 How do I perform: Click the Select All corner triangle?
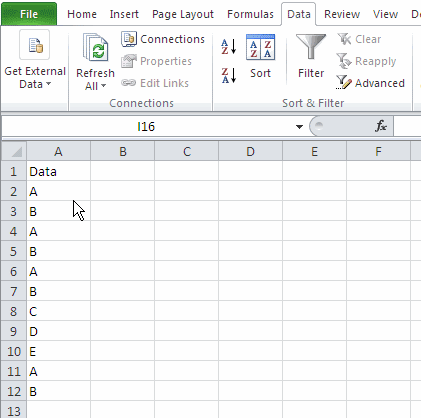point(14,151)
